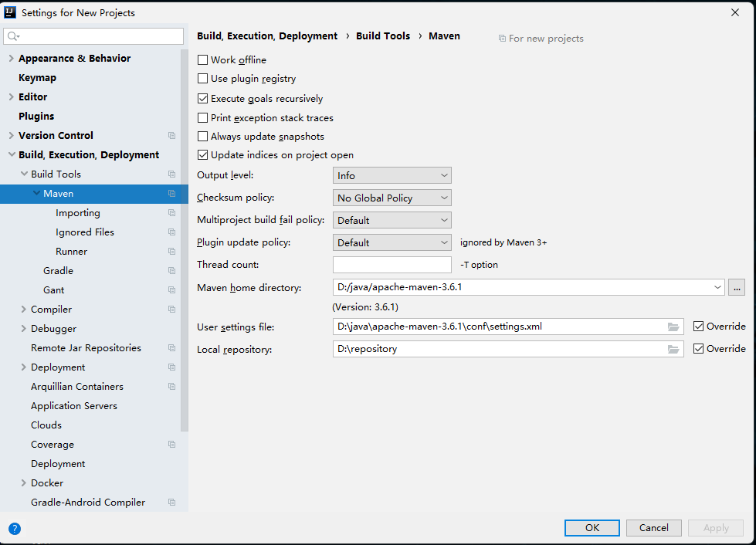The height and width of the screenshot is (545, 756).
Task: Click the copy icon beside Build Tools
Action: (171, 174)
